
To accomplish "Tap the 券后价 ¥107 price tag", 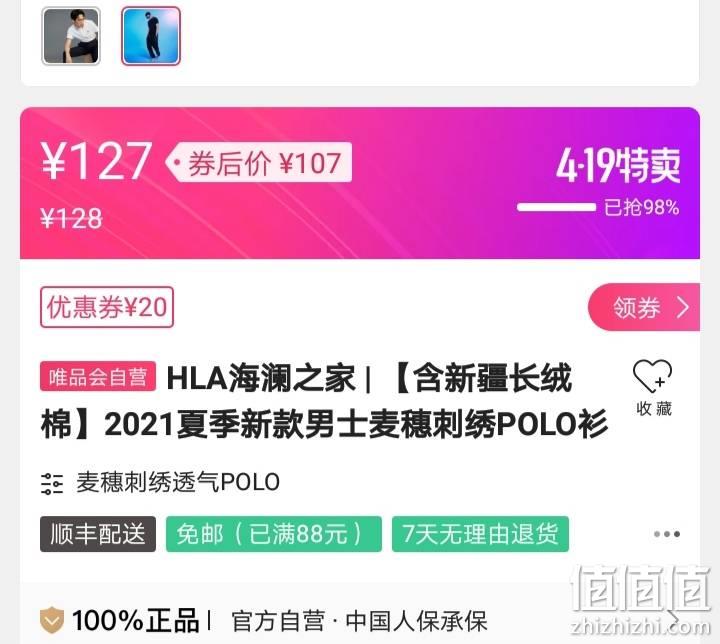I will (259, 163).
